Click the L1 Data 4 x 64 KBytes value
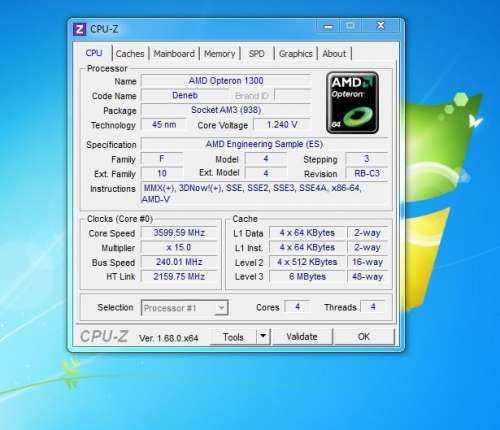 click(x=307, y=233)
